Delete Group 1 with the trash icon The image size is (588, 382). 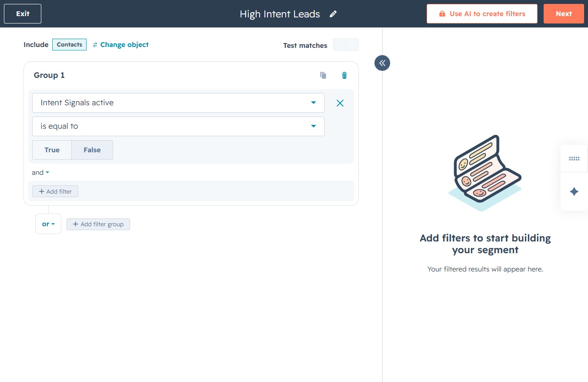[344, 75]
